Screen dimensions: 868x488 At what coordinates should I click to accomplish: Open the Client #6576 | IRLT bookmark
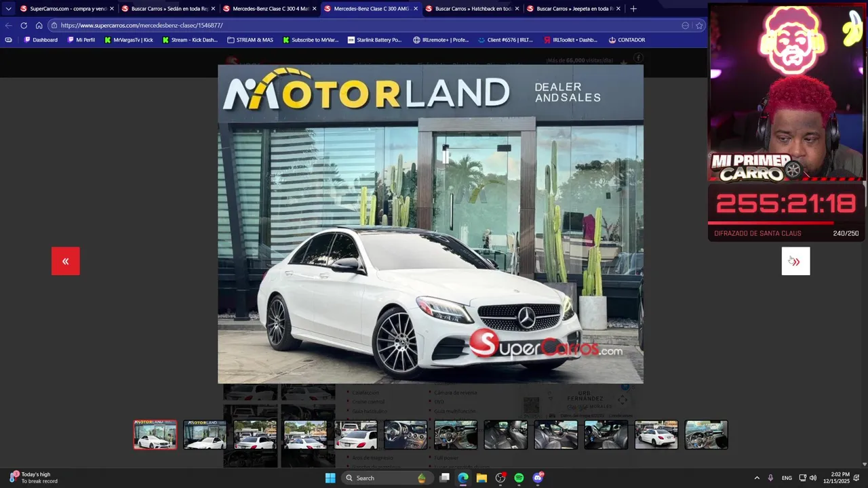pyautogui.click(x=506, y=40)
